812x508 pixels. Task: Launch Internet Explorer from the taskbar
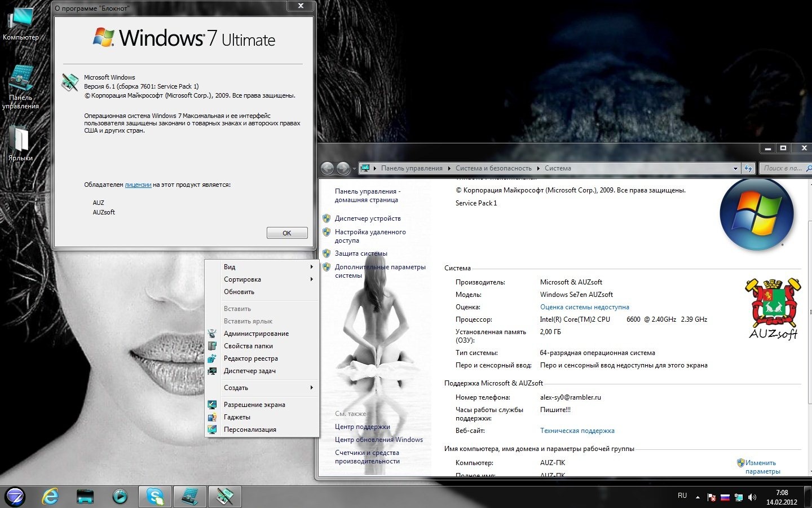click(x=51, y=497)
